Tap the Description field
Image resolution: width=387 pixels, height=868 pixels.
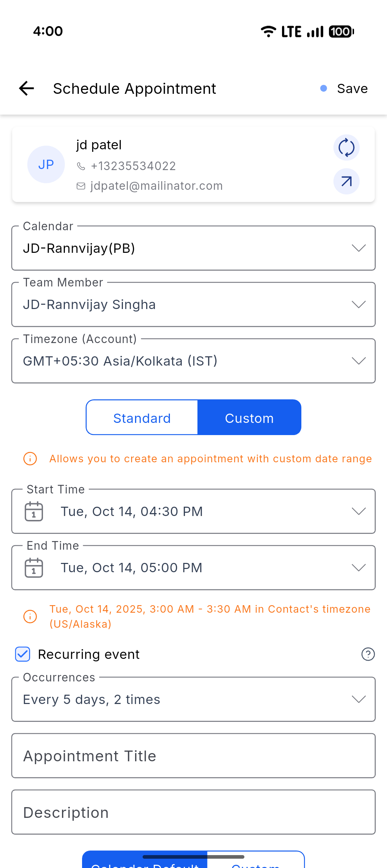click(x=193, y=812)
